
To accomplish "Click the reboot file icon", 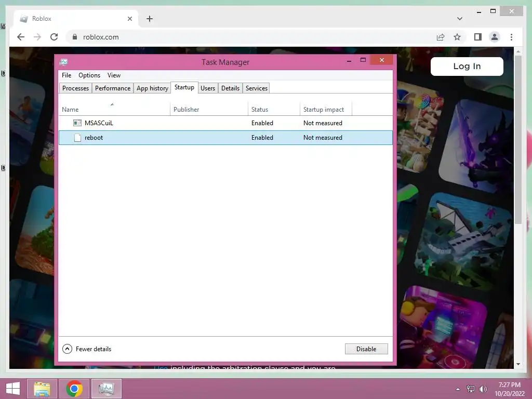I will [78, 138].
